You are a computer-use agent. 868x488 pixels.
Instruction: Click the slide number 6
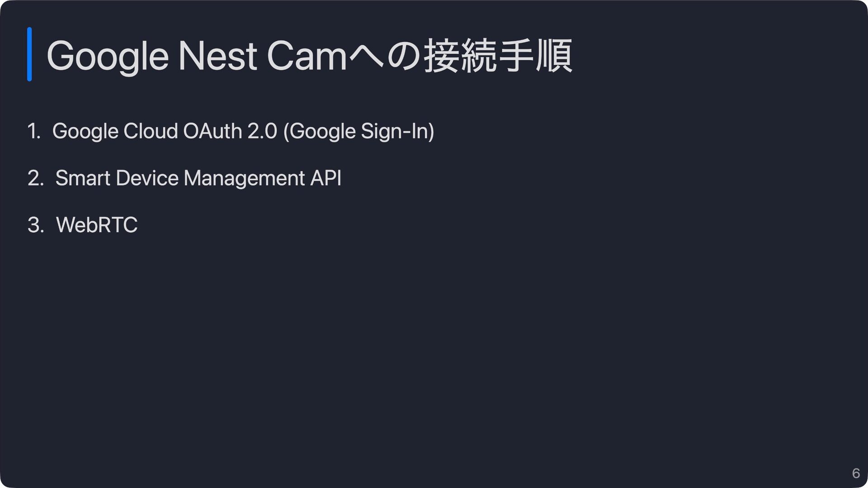click(x=856, y=473)
